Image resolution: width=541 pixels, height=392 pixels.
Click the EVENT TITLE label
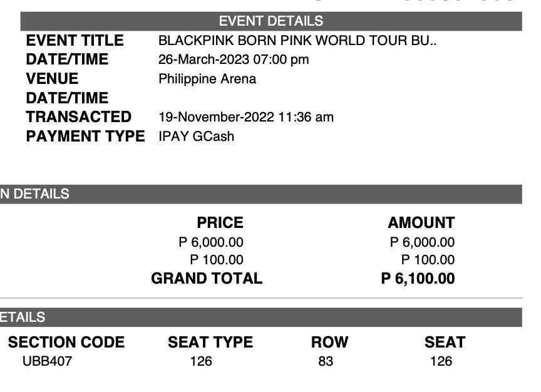pyautogui.click(x=75, y=41)
